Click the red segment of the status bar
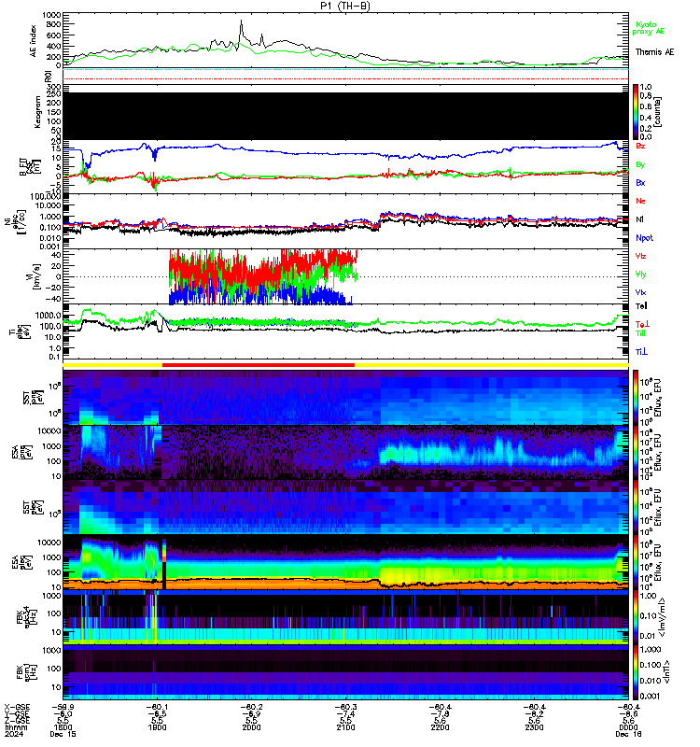 tap(259, 365)
